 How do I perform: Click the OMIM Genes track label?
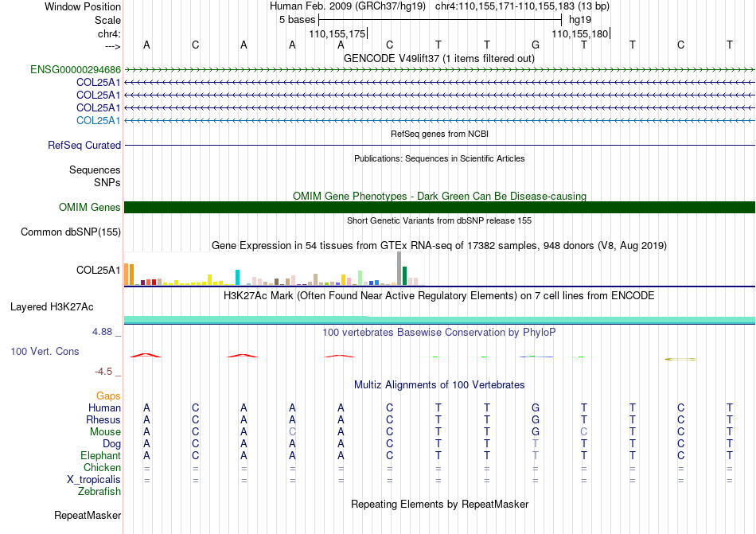pyautogui.click(x=90, y=207)
